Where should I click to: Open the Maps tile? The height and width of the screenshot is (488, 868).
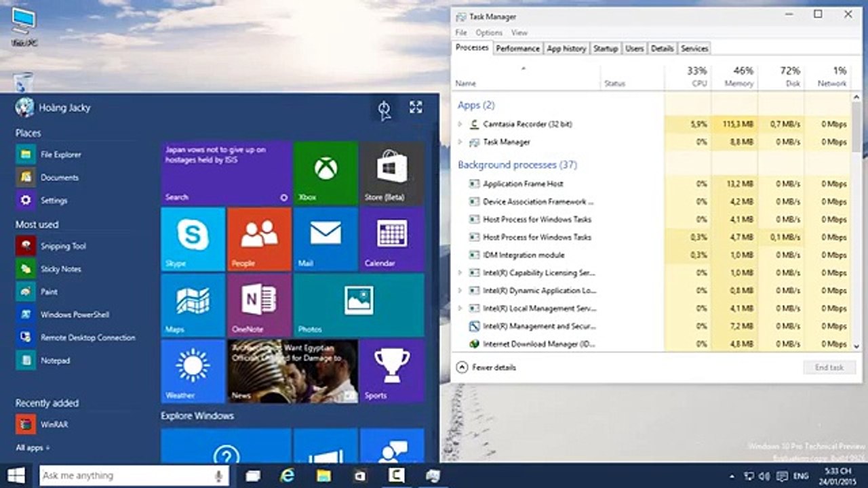click(193, 305)
